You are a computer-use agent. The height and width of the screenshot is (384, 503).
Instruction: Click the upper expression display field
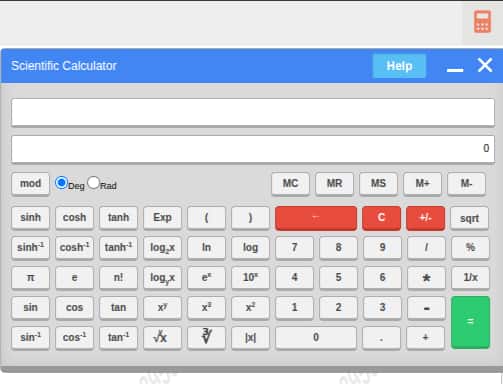point(253,112)
